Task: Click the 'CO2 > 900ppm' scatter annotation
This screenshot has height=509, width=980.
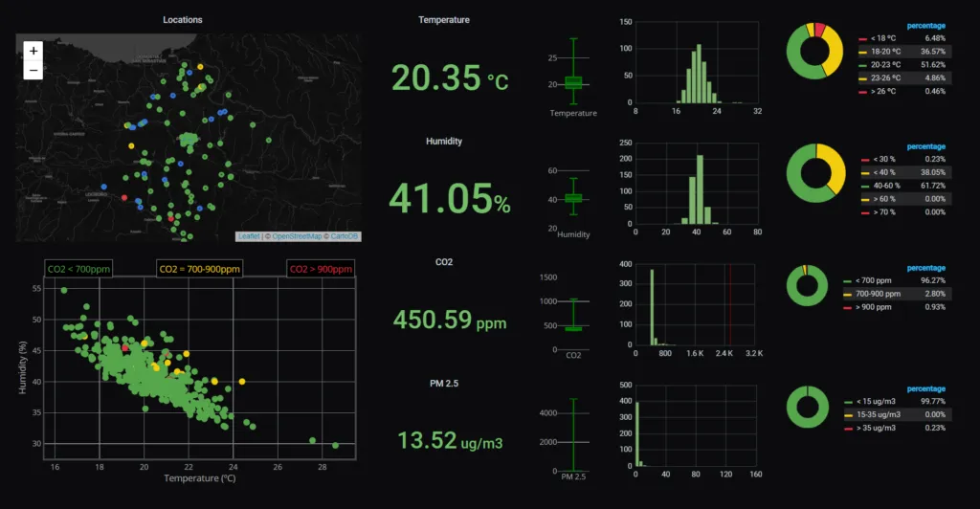Action: click(x=321, y=269)
